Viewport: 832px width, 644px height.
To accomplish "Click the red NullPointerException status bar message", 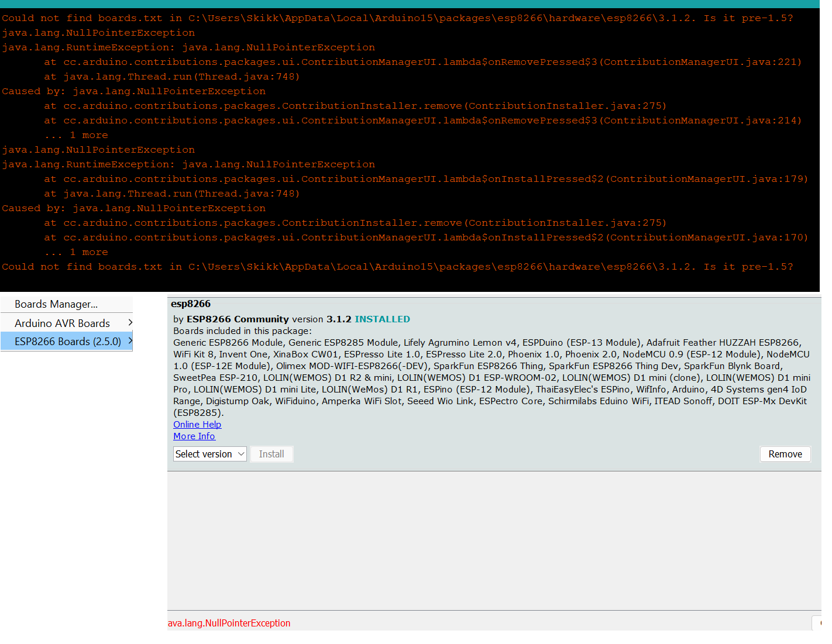I will (229, 623).
